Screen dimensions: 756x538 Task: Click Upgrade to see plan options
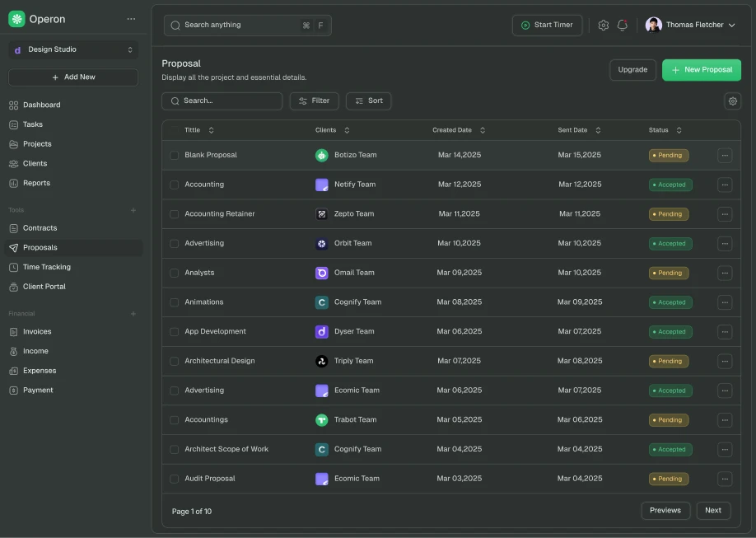tap(632, 70)
